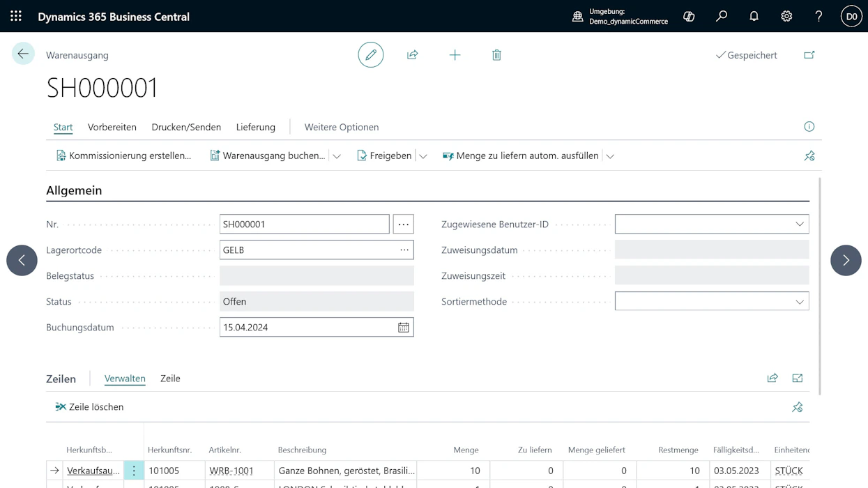
Task: Click Kommissionierung erstellen... action
Action: pos(123,155)
